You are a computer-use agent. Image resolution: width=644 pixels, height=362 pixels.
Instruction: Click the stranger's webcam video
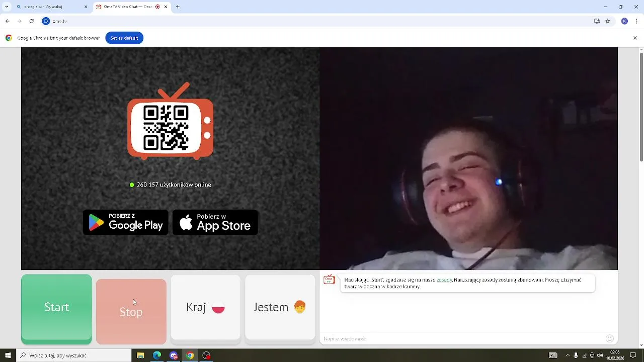click(x=468, y=159)
